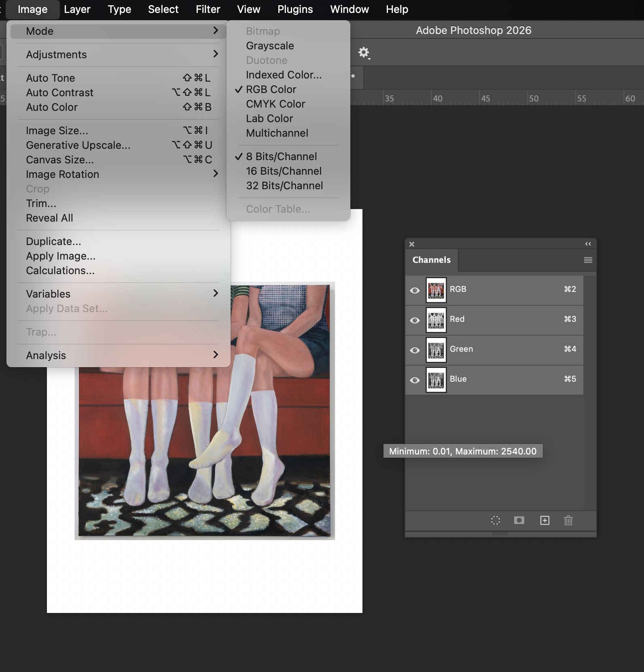This screenshot has width=644, height=672.
Task: Open the Help menu
Action: [397, 9]
